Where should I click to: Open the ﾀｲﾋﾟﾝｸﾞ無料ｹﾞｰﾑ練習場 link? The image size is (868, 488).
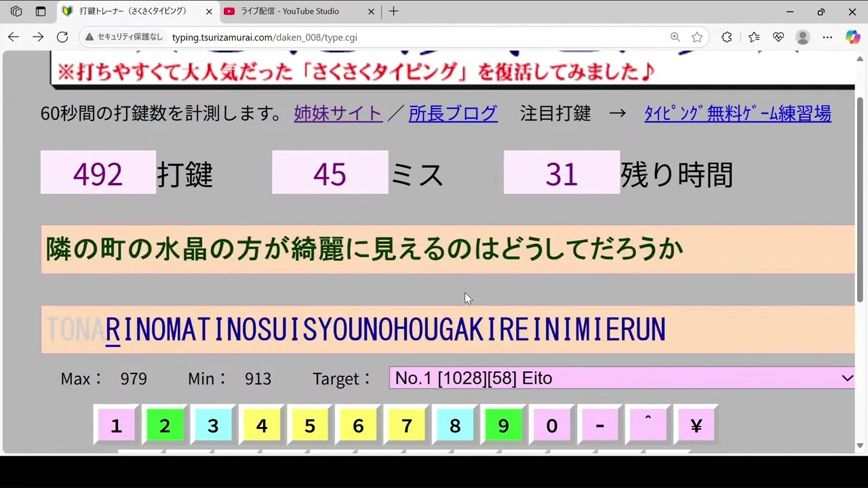tap(738, 113)
